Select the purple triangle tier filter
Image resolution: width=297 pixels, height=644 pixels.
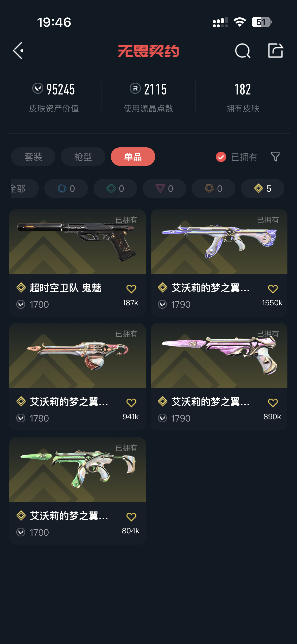(164, 188)
